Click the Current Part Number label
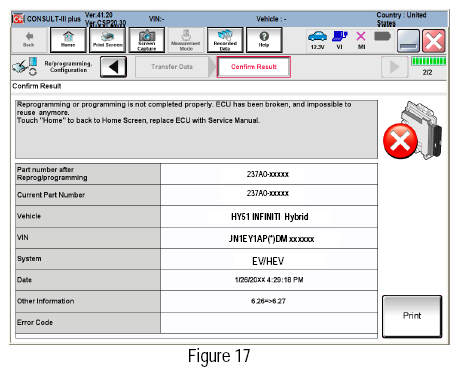This screenshot has width=459, height=376. pos(51,195)
